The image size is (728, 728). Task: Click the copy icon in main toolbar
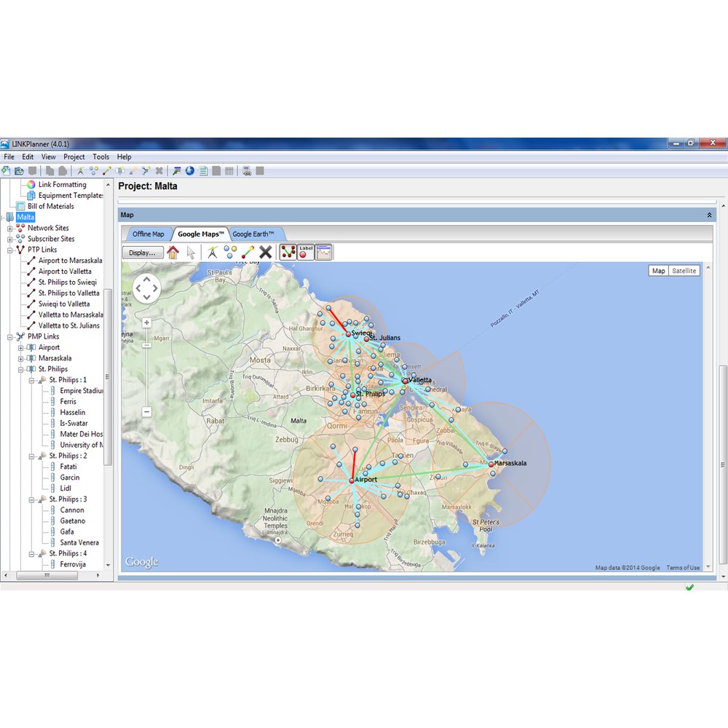click(50, 171)
